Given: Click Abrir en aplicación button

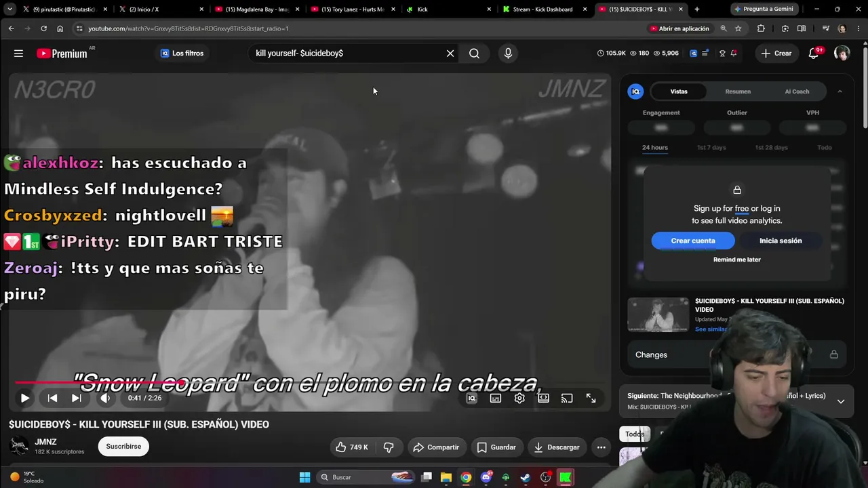Looking at the screenshot, I should tap(679, 28).
